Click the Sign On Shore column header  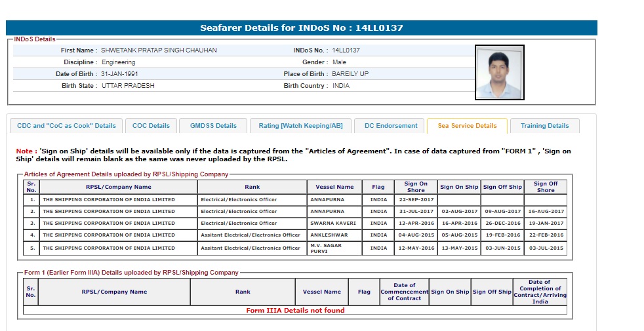pyautogui.click(x=415, y=187)
